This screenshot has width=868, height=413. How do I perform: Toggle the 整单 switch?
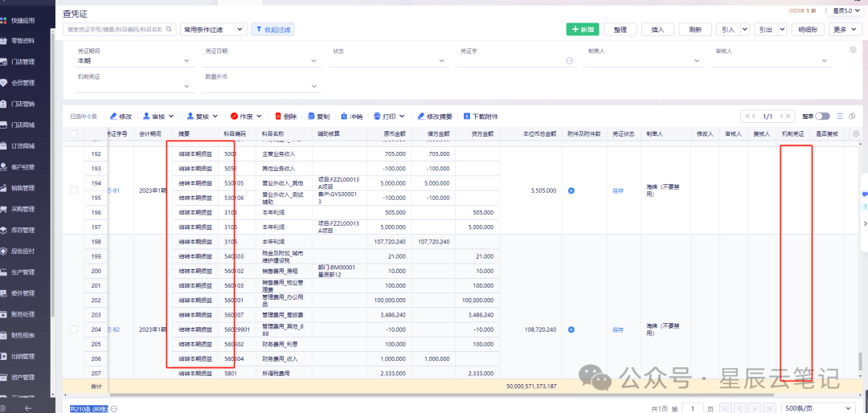point(822,117)
